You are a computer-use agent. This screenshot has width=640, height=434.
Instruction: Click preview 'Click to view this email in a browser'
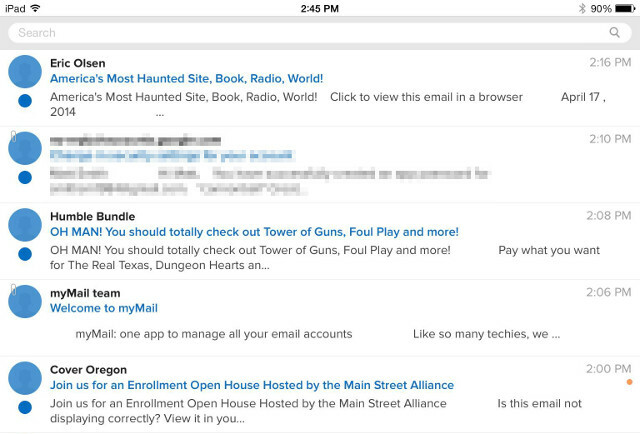click(x=427, y=97)
